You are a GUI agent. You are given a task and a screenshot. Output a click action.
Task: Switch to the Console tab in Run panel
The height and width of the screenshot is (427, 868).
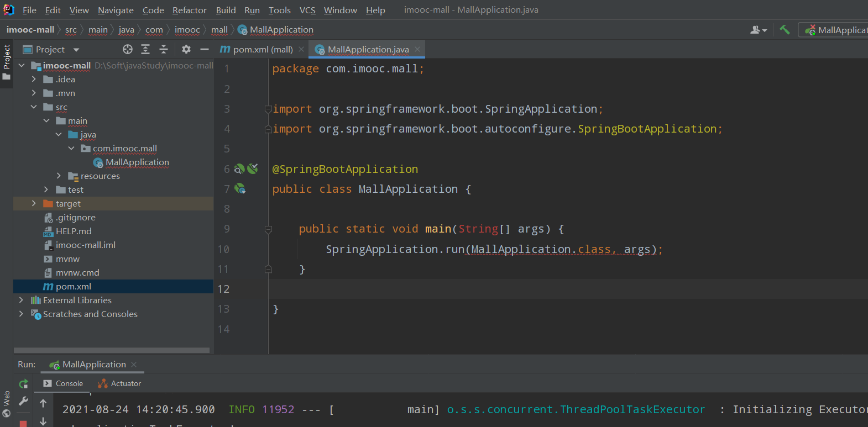point(63,383)
